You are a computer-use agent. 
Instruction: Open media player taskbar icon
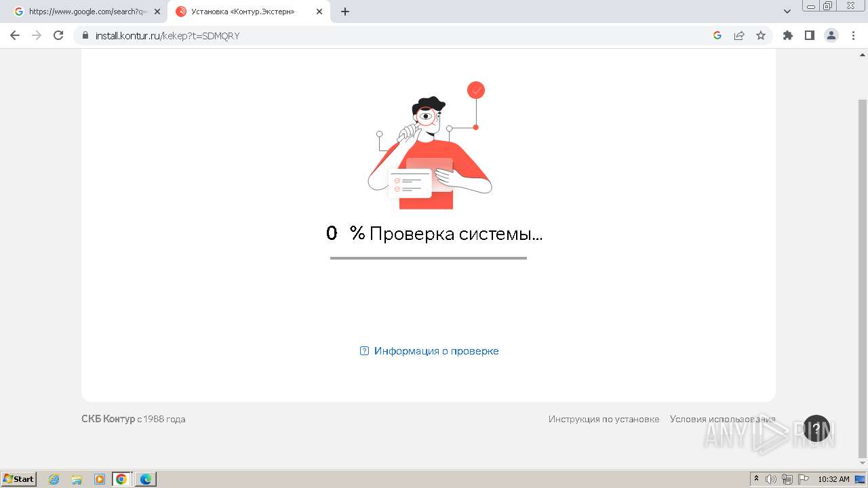[99, 479]
